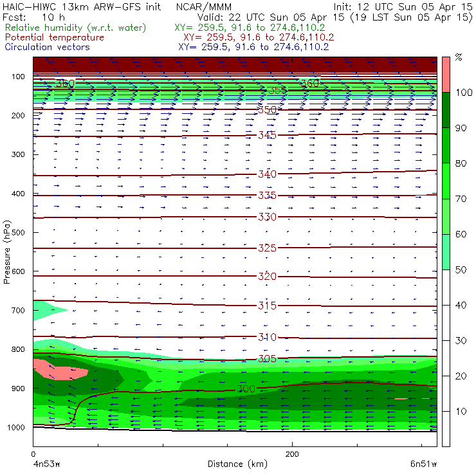The height and width of the screenshot is (476, 476).
Task: Click the darkest green 90-100 colorbar segment
Action: pyautogui.click(x=446, y=109)
